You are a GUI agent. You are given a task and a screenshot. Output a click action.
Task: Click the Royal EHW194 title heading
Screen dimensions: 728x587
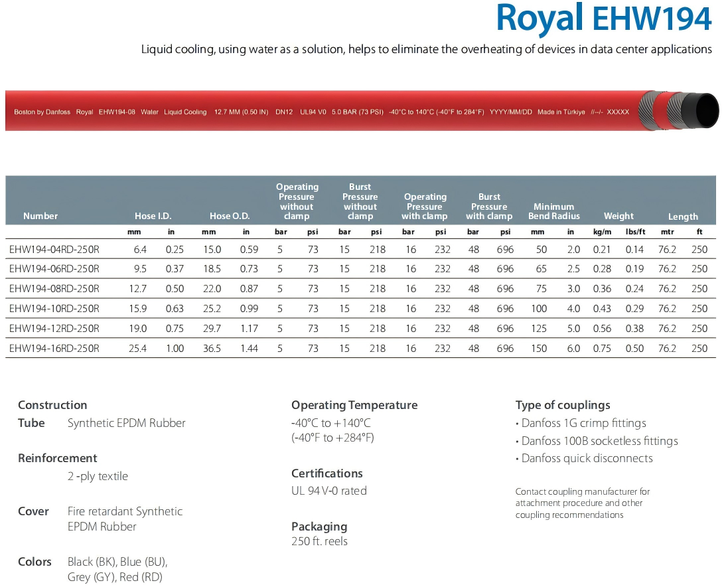603,19
